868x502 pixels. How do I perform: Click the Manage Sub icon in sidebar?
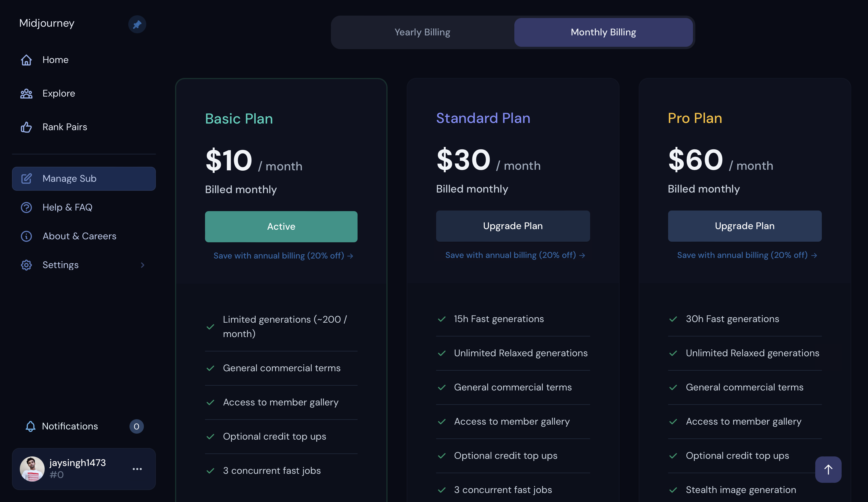coord(26,178)
